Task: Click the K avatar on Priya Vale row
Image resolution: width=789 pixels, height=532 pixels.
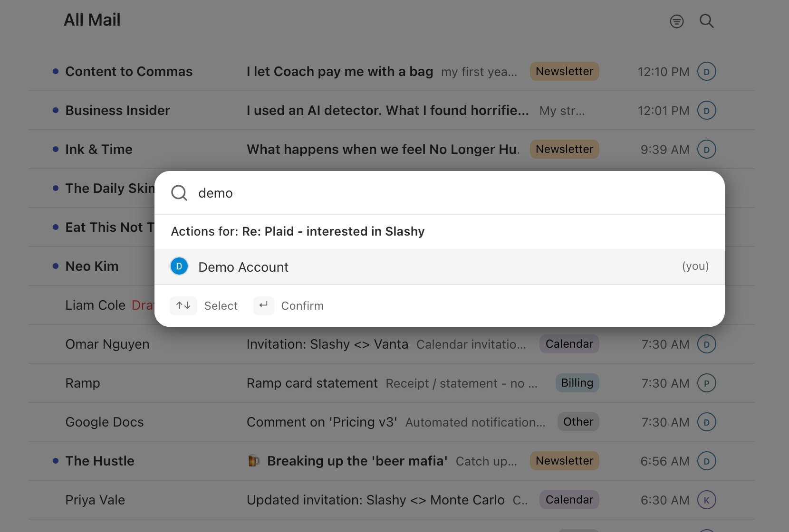Action: coord(706,500)
